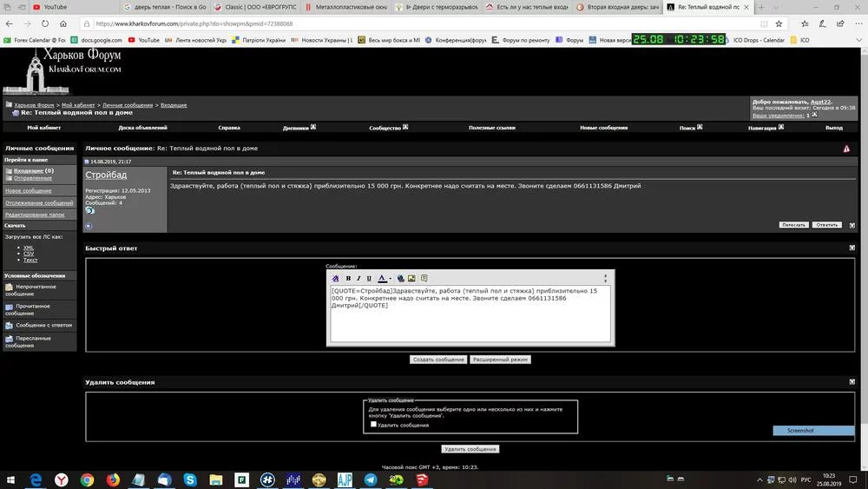Click the 'Ваши уведомления' link
The width and height of the screenshot is (868, 489).
point(778,116)
